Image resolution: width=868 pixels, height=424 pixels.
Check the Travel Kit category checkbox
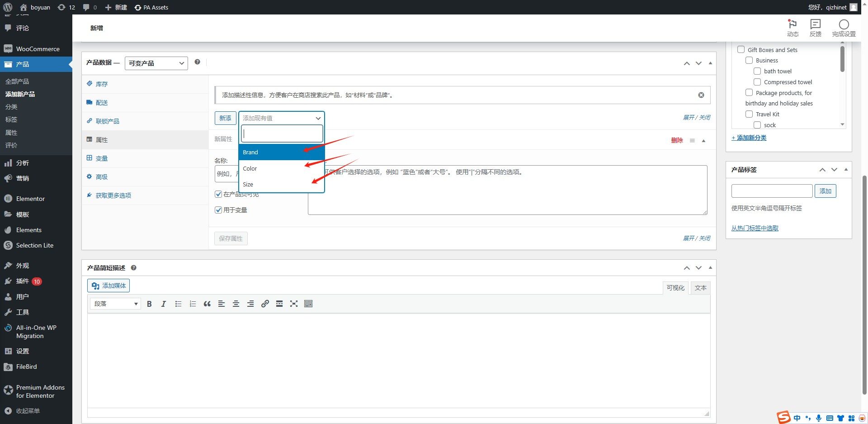749,114
